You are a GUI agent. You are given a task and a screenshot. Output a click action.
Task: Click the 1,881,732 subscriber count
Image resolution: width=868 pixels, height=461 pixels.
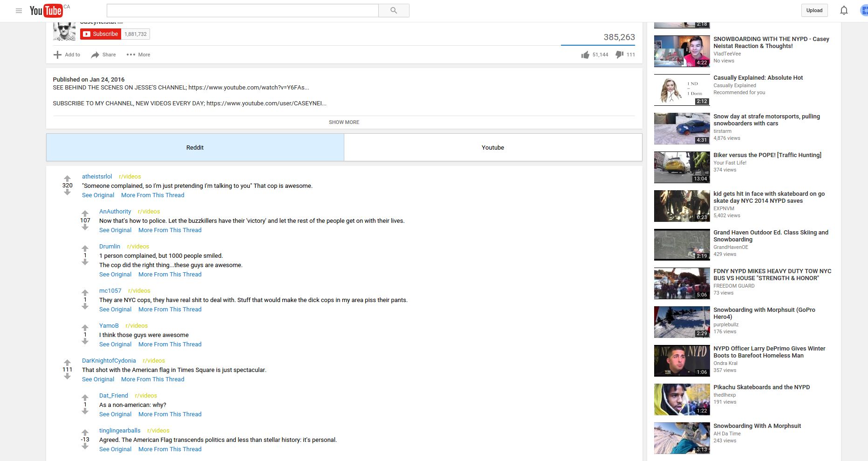click(136, 34)
